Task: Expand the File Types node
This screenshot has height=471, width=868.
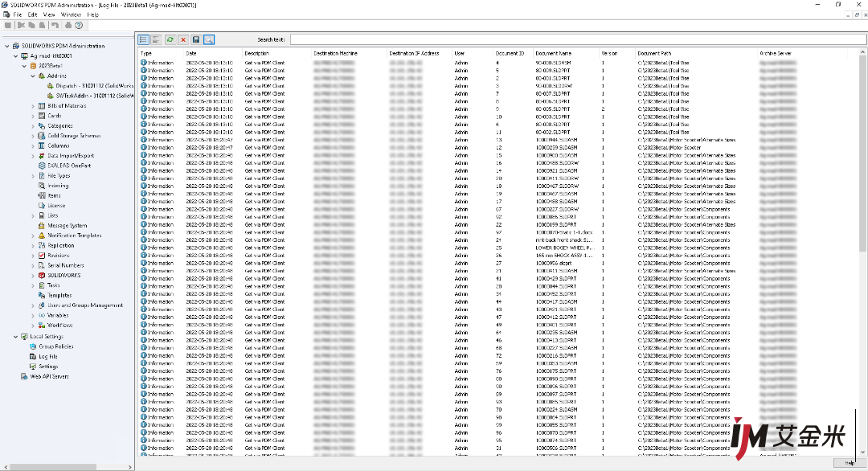Action: [x=33, y=175]
